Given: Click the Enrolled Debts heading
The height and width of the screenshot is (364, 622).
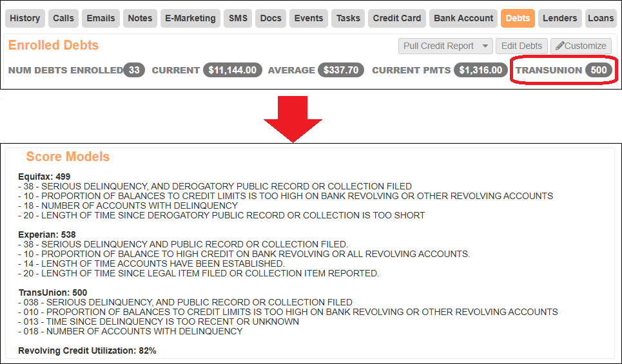Looking at the screenshot, I should pyautogui.click(x=53, y=45).
